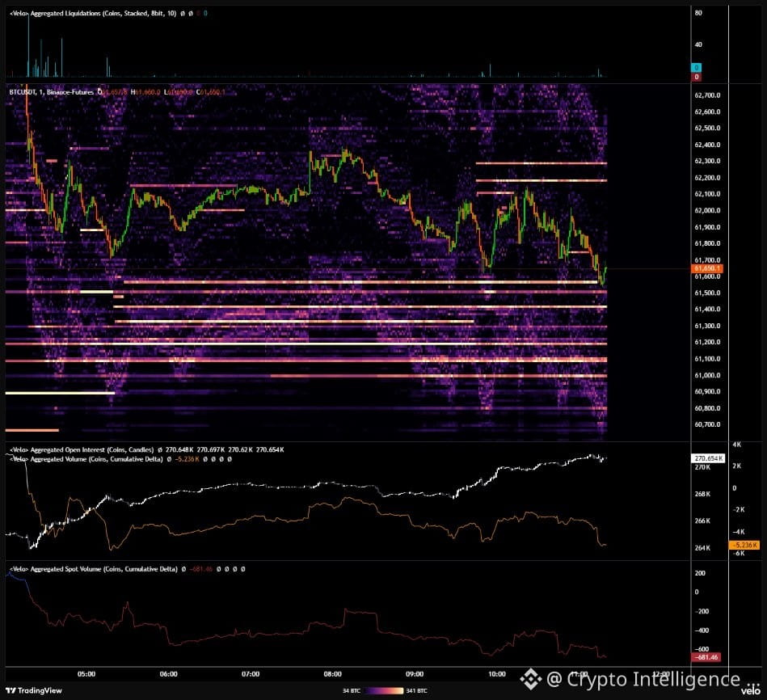Click the -400 spot volume axis label

(702, 630)
